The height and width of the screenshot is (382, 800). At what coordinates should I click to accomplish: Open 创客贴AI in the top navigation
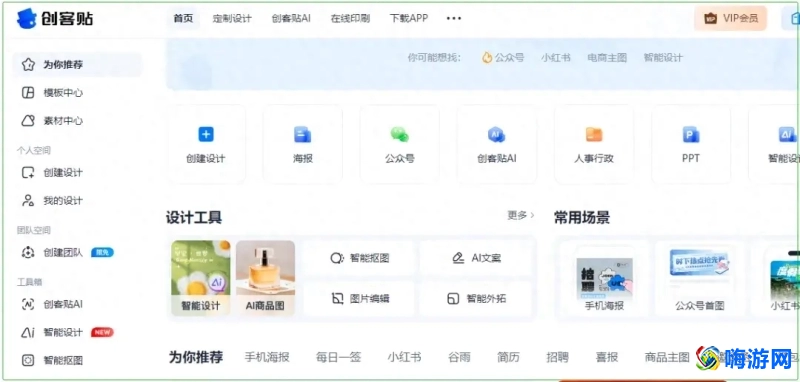pyautogui.click(x=291, y=18)
